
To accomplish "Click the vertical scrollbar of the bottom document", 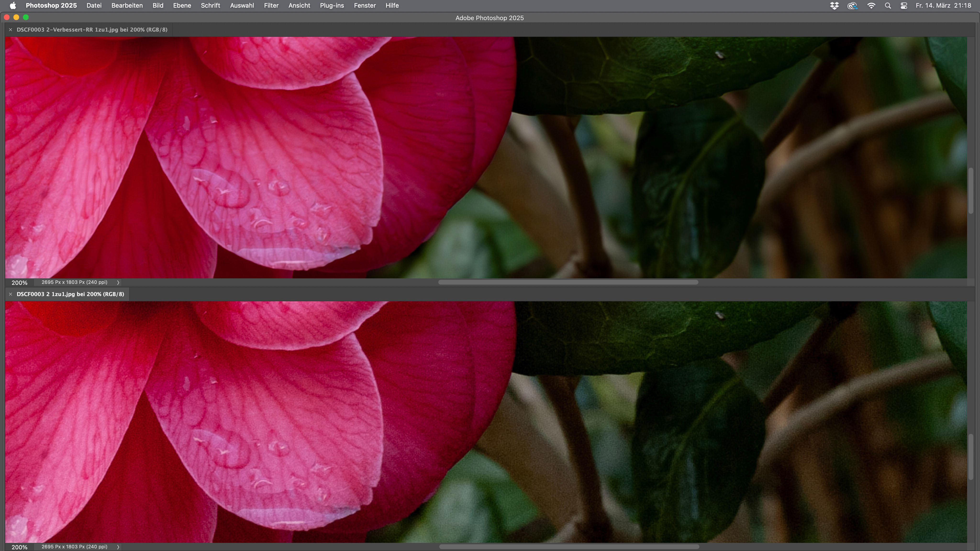I will coord(970,457).
